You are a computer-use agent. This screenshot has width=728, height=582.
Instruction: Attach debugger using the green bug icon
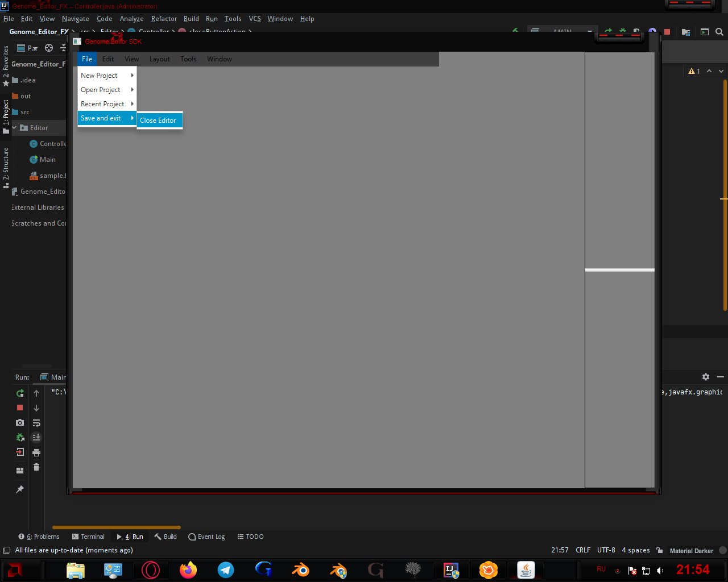20,437
